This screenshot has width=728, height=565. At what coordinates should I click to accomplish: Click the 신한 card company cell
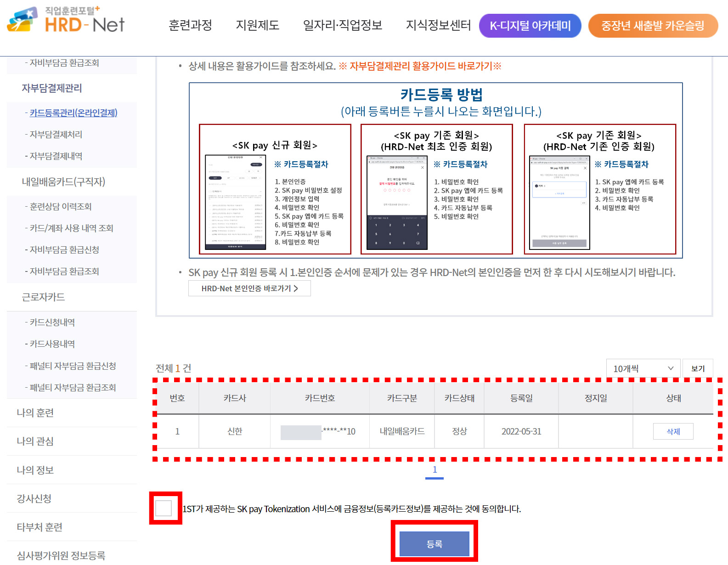click(235, 431)
